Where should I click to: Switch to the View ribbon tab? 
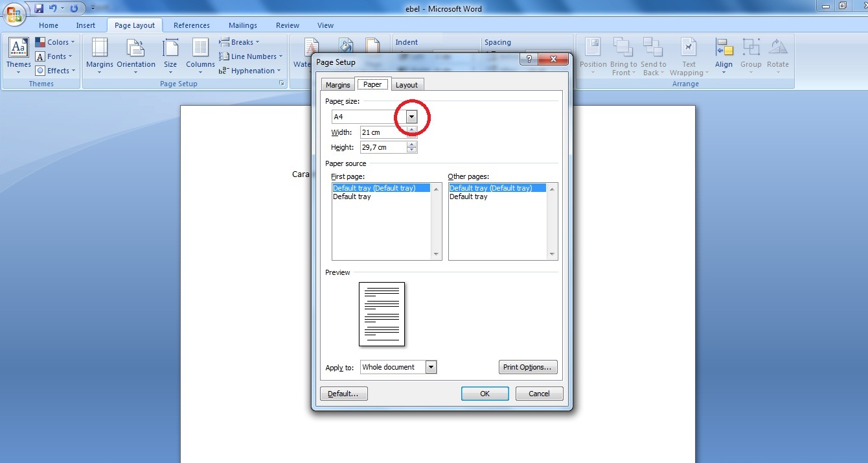tap(326, 25)
